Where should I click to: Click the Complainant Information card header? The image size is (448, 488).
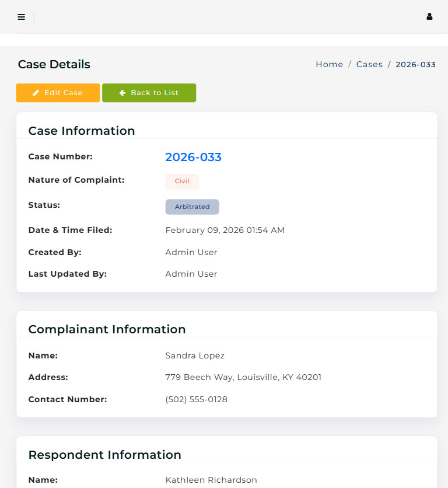point(107,329)
